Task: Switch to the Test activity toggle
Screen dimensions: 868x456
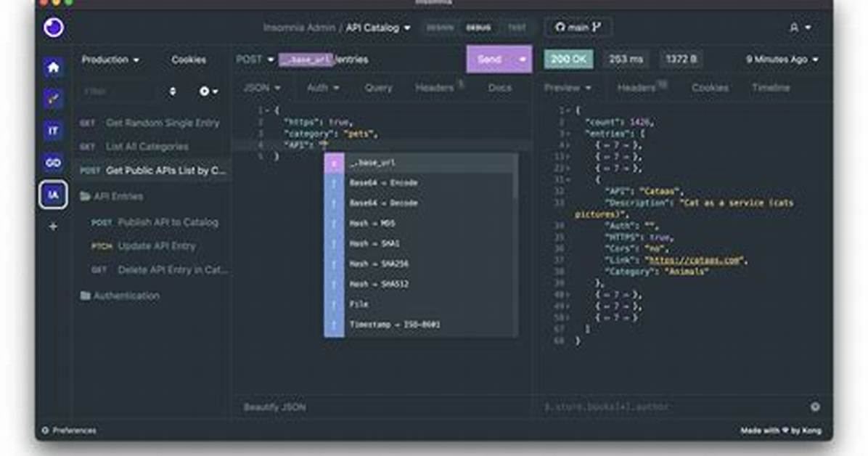Action: 517,27
